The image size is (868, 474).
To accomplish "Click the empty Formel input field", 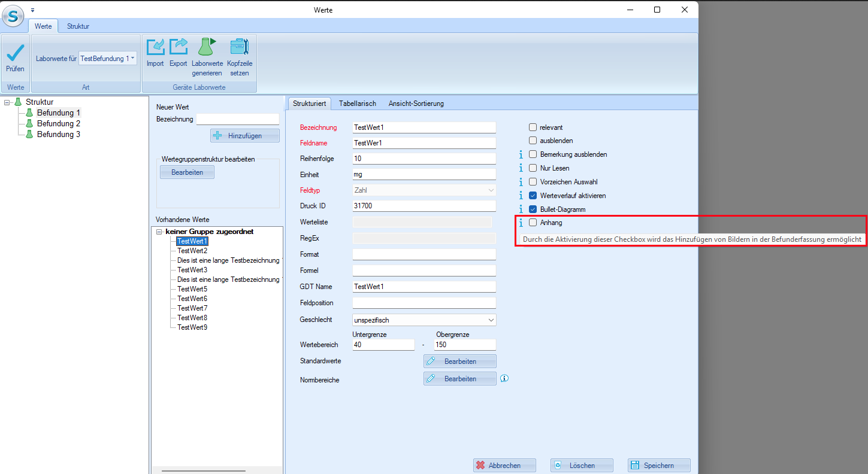I will (x=424, y=271).
